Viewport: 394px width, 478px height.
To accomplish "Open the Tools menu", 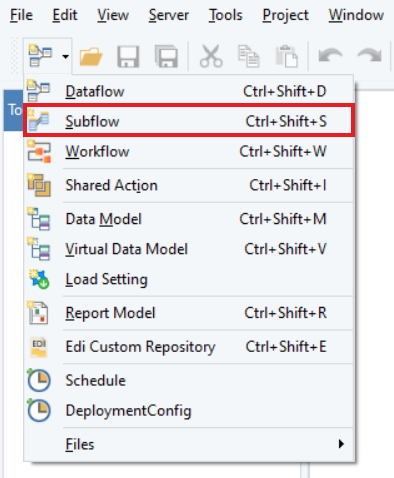I will point(226,15).
